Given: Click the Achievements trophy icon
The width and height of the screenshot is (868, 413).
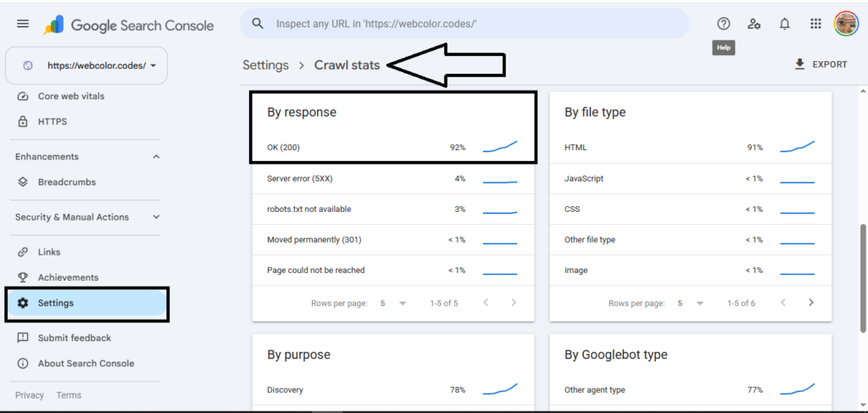Looking at the screenshot, I should [x=23, y=277].
